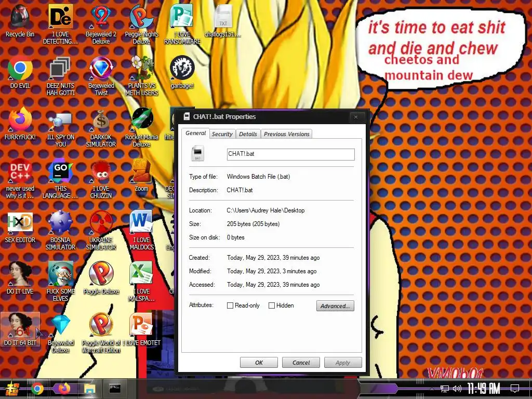Click the OK button
Image resolution: width=532 pixels, height=399 pixels.
tap(259, 362)
